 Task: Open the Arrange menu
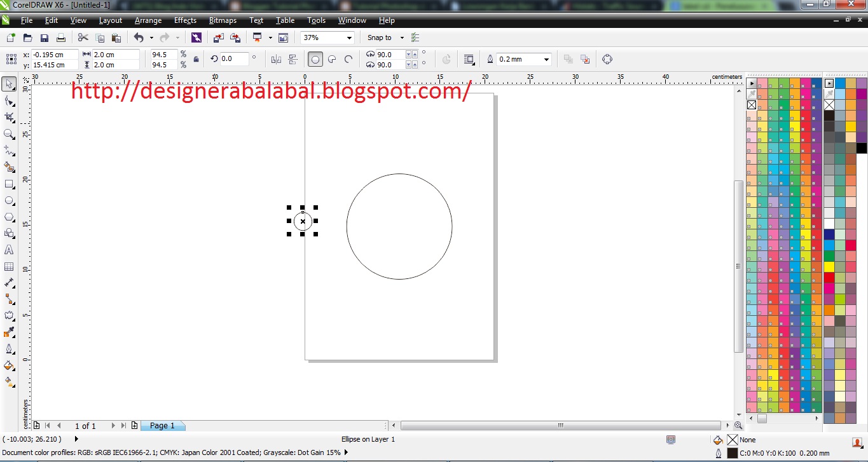coord(148,20)
